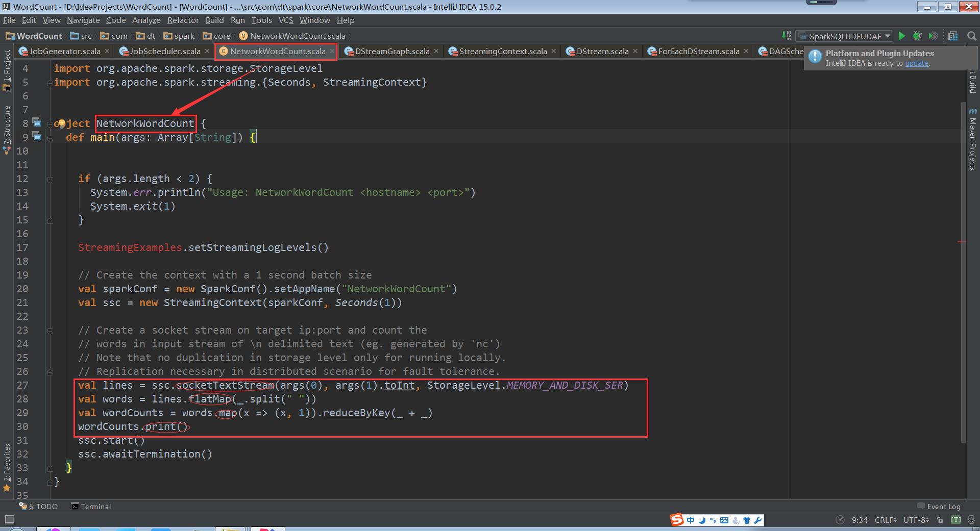Close the NetworkWordCount.scala tab
The image size is (980, 531).
332,51
